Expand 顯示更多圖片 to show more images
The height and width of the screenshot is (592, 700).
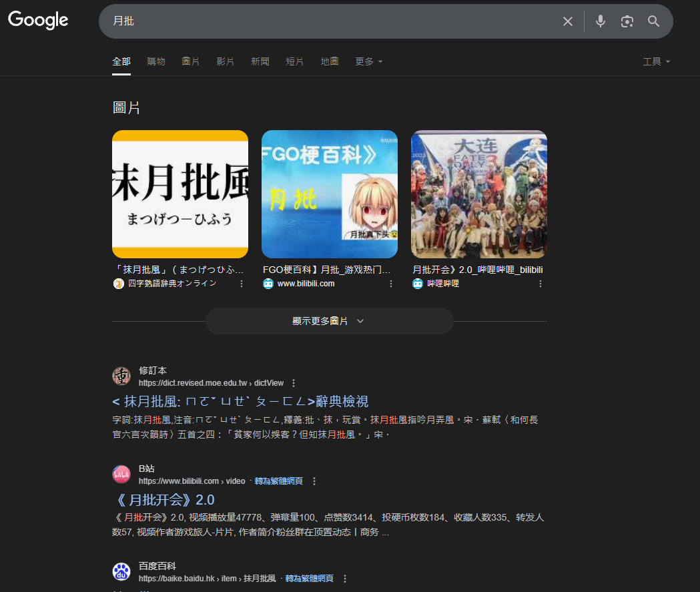329,321
